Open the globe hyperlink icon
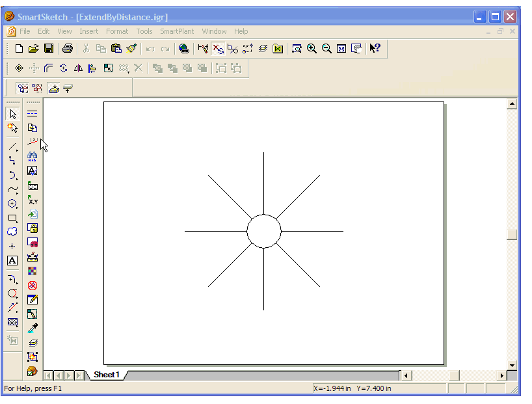The height and width of the screenshot is (404, 532). (184, 49)
